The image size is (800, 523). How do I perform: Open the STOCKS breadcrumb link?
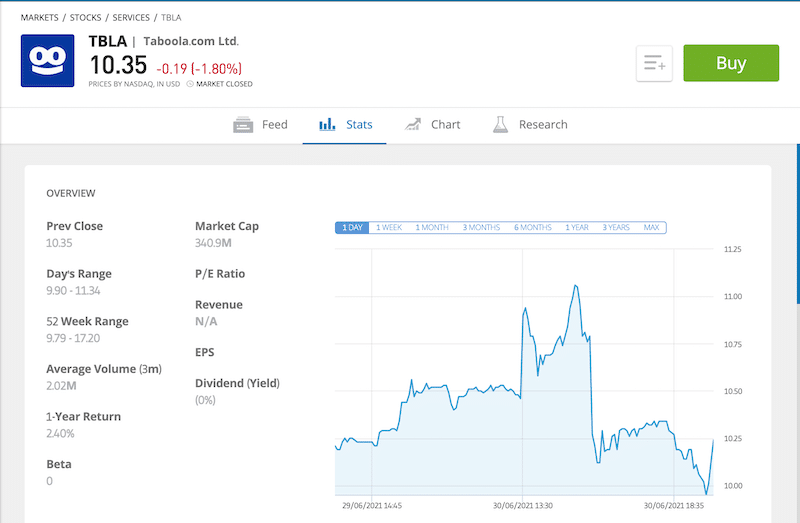(85, 17)
